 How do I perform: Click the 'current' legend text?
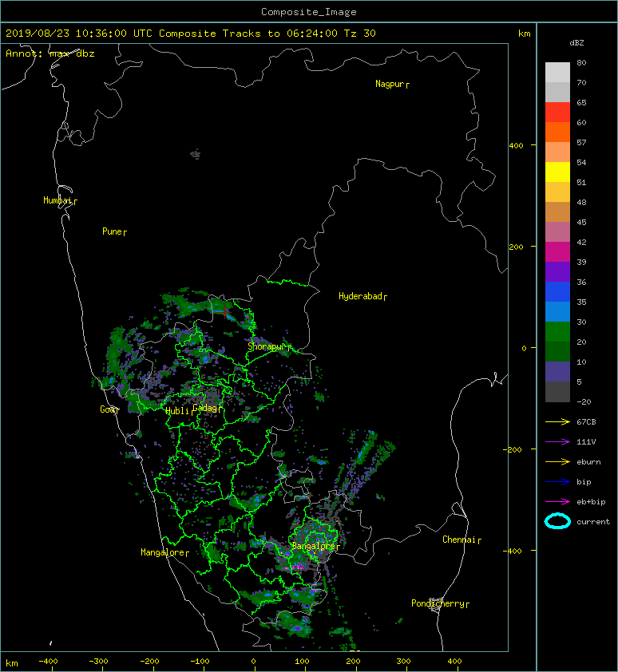593,522
